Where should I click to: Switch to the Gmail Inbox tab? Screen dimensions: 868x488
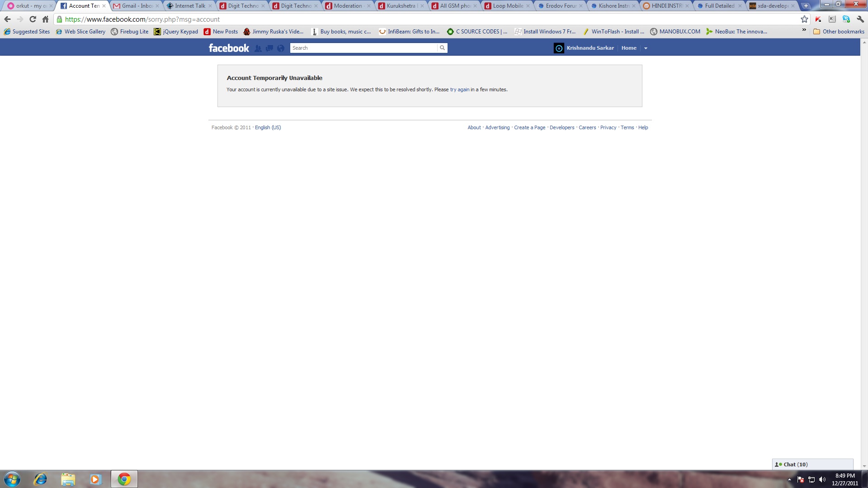136,6
